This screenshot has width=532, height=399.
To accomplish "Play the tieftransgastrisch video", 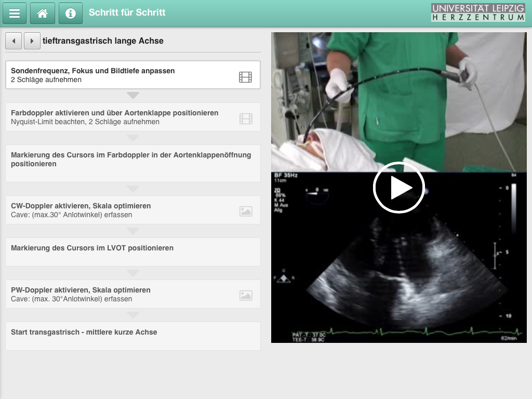I will point(398,187).
